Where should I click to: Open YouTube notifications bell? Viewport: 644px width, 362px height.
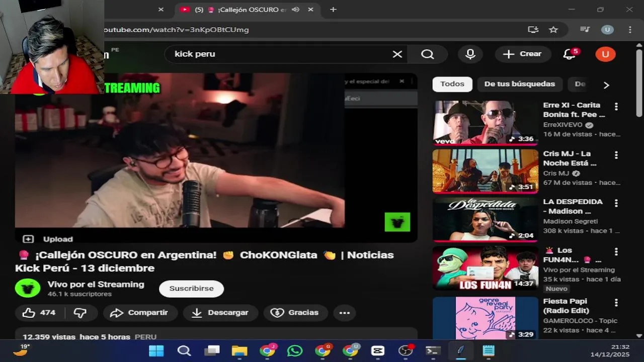coord(570,54)
